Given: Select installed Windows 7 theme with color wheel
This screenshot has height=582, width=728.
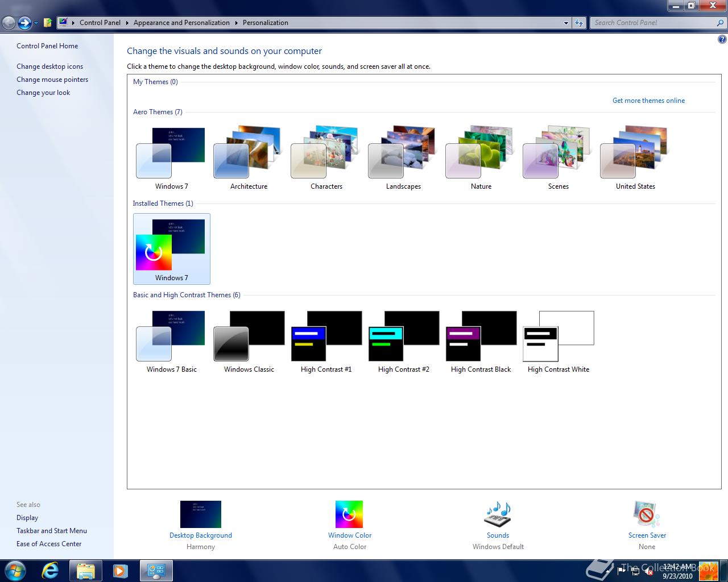Looking at the screenshot, I should pyautogui.click(x=171, y=249).
